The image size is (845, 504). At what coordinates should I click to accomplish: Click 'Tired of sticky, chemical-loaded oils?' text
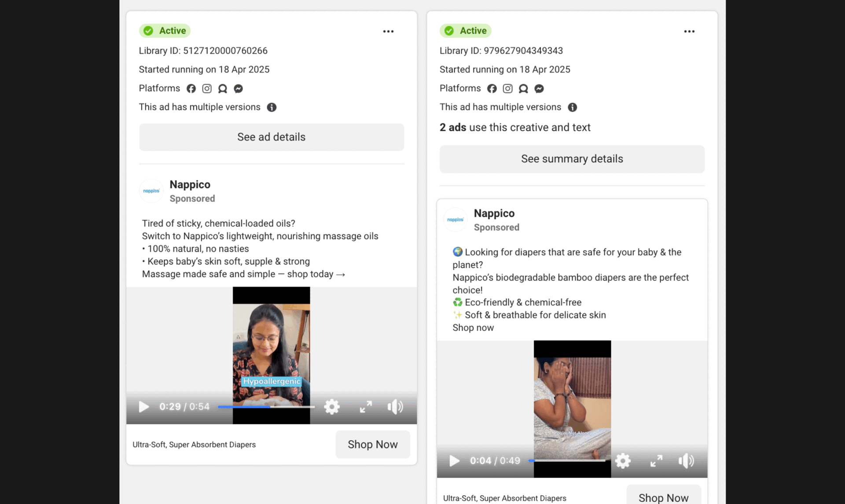(218, 223)
